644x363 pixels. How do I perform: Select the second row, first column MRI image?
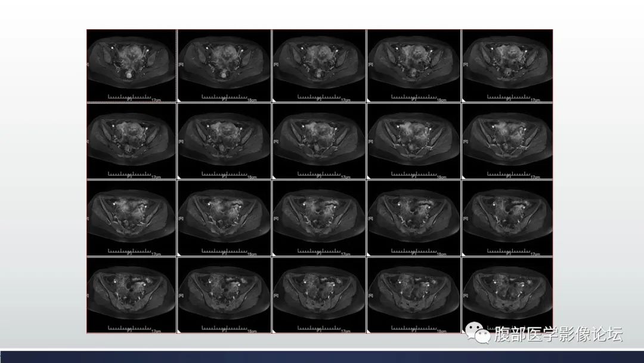[x=131, y=139]
